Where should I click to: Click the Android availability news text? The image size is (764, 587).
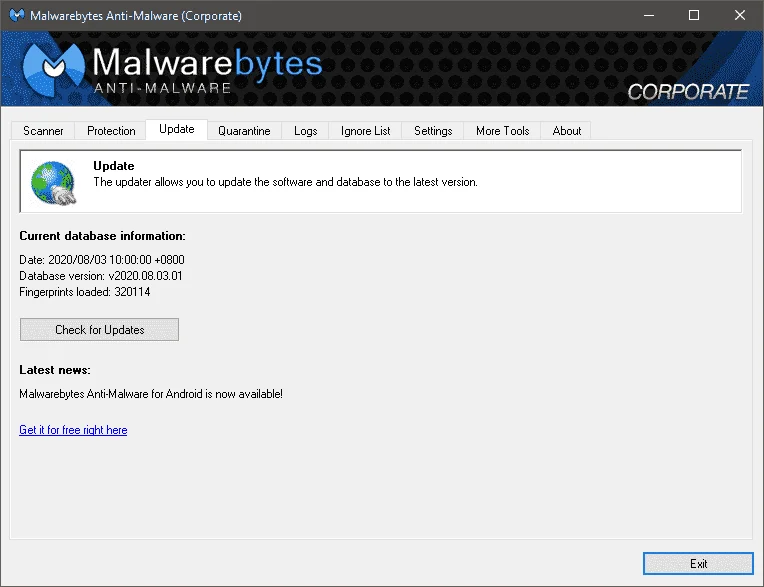point(151,394)
